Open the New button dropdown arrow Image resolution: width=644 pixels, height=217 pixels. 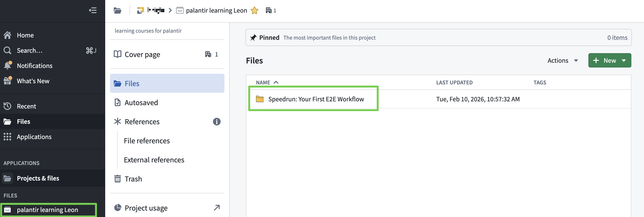(623, 61)
